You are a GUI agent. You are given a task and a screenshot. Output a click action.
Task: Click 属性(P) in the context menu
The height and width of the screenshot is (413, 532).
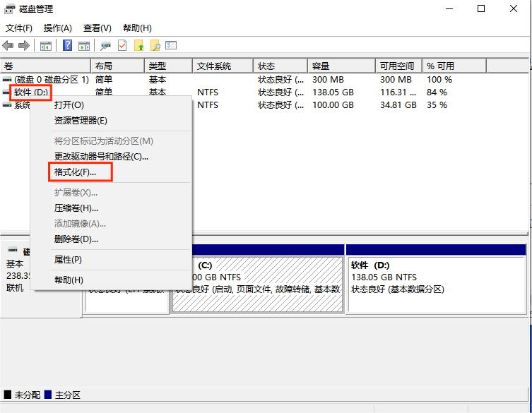68,260
